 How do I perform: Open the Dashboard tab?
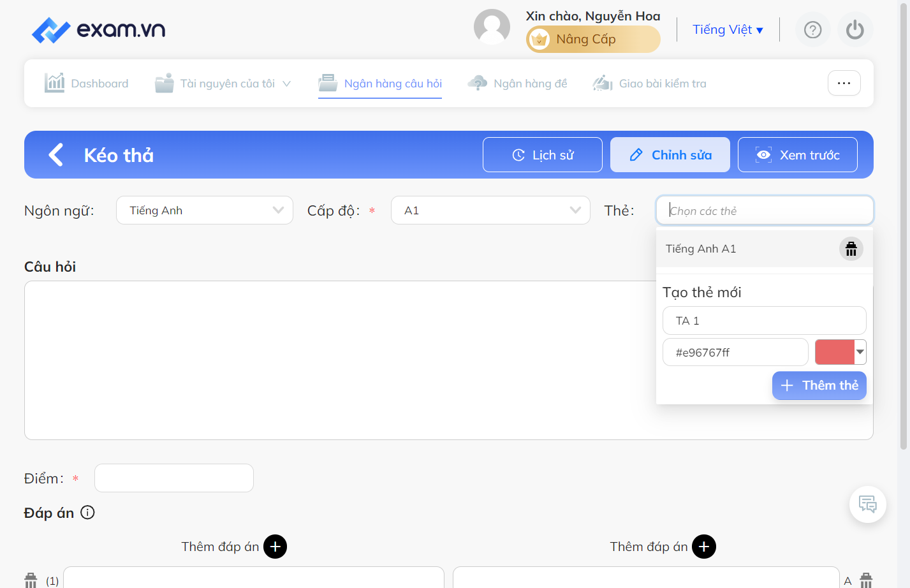pos(86,83)
